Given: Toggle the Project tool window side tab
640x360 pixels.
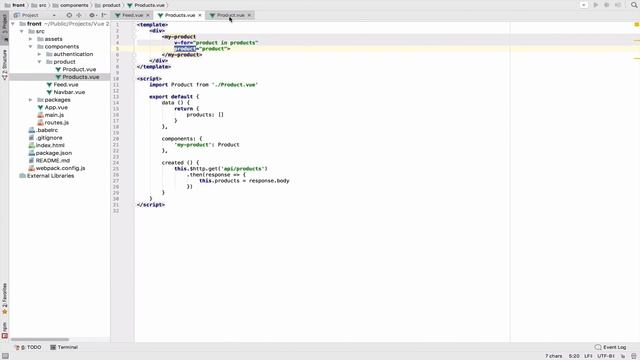Looking at the screenshot, I should (x=4, y=28).
